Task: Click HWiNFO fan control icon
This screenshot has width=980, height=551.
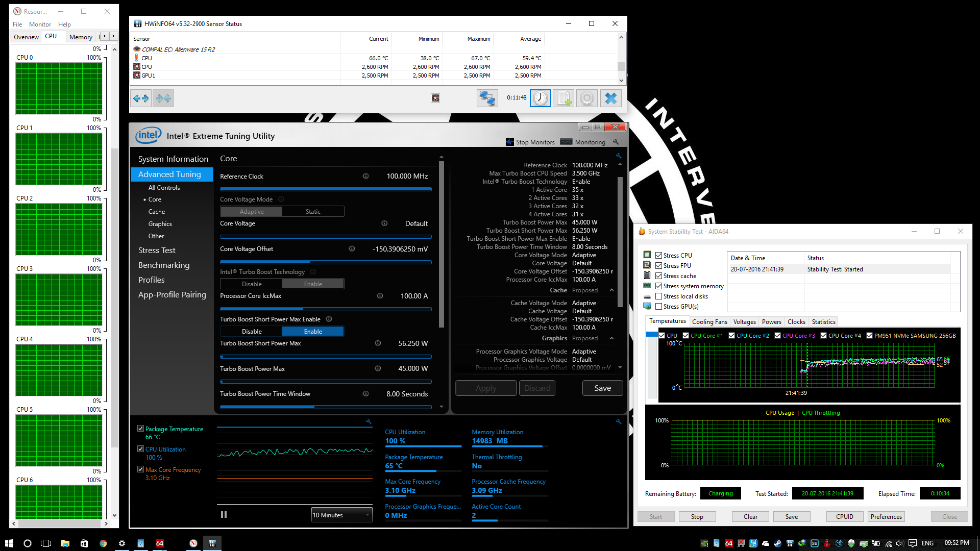Action: coord(435,98)
